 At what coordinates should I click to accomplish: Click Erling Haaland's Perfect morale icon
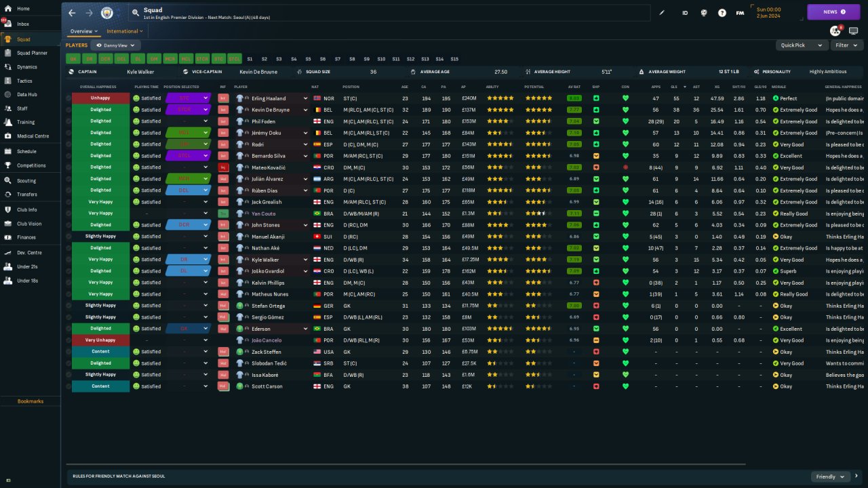(776, 98)
